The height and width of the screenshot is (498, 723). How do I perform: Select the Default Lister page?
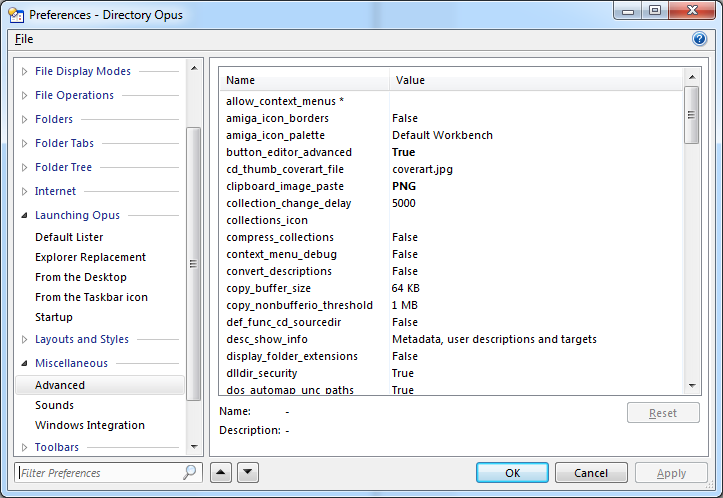[x=69, y=237]
